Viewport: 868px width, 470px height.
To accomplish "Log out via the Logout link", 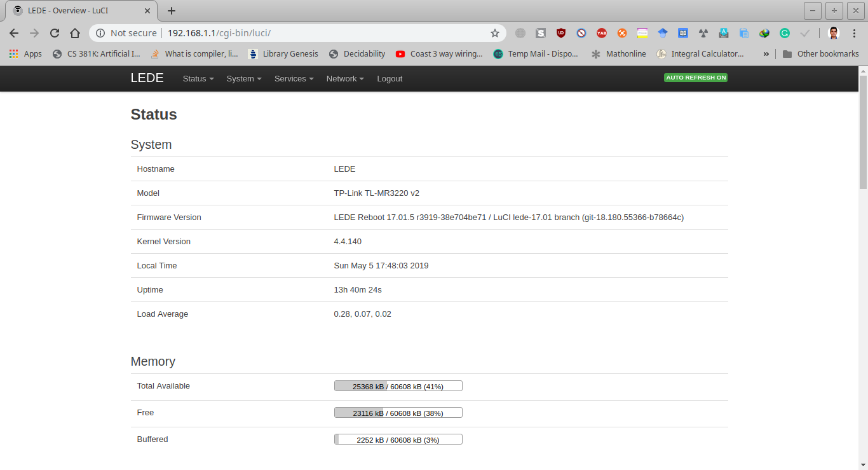I will (390, 79).
